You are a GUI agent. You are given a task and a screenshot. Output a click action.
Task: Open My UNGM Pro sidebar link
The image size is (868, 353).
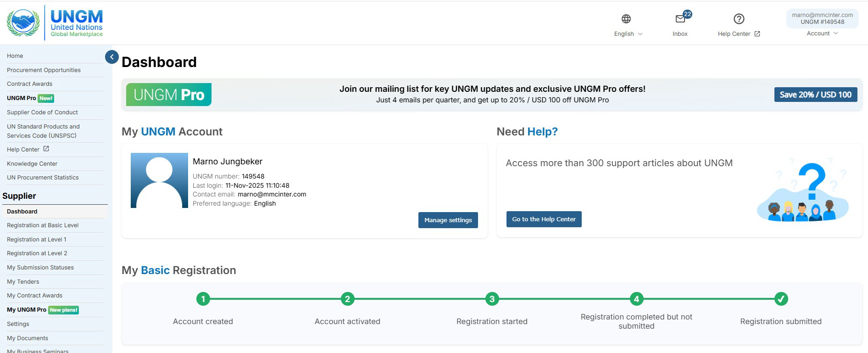pos(27,310)
